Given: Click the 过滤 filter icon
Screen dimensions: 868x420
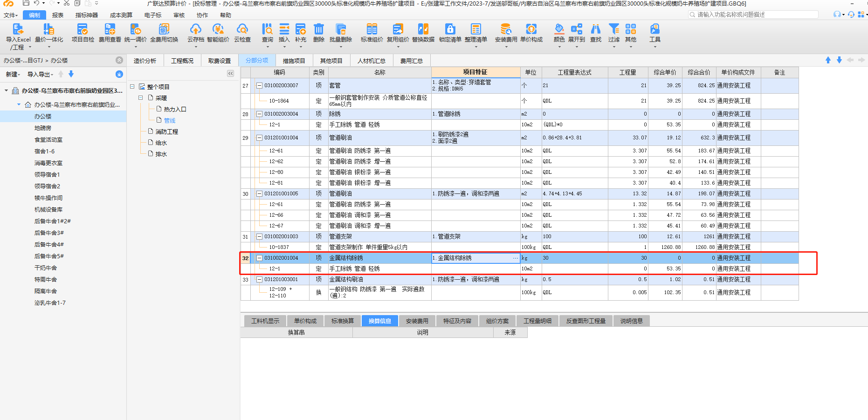Looking at the screenshot, I should [614, 29].
